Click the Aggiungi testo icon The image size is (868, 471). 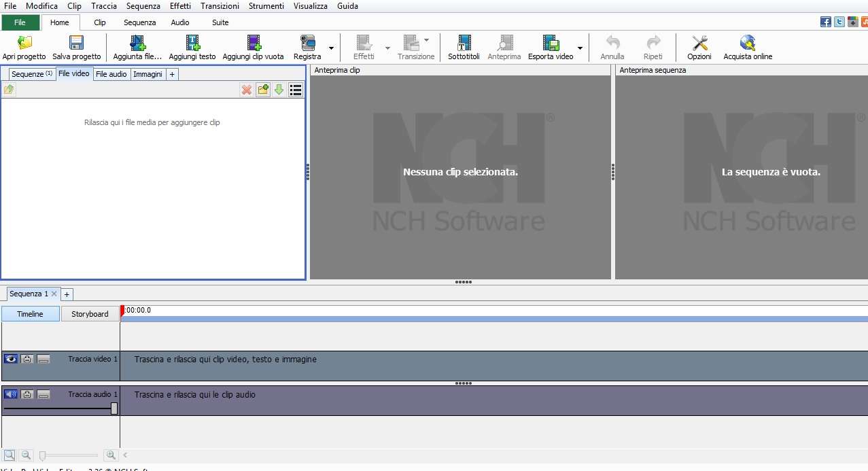point(192,43)
